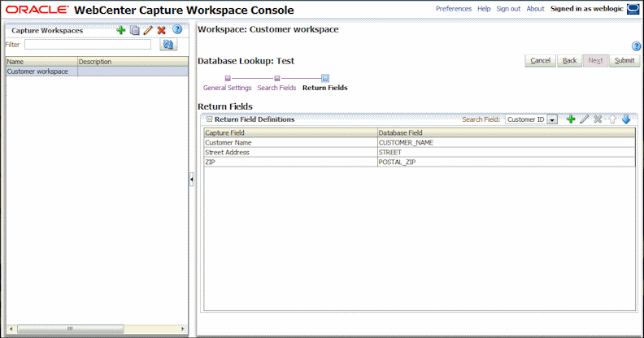Click the Next button
644x338 pixels.
pos(595,61)
